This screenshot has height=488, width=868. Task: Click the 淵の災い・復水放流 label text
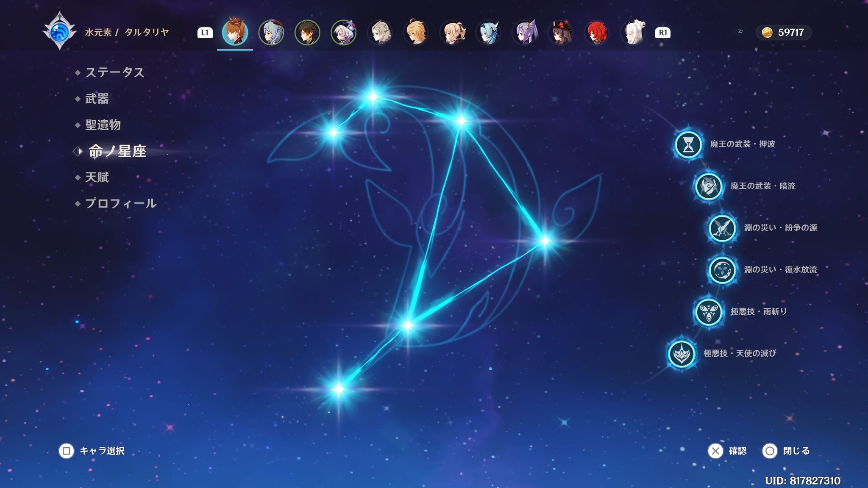781,269
